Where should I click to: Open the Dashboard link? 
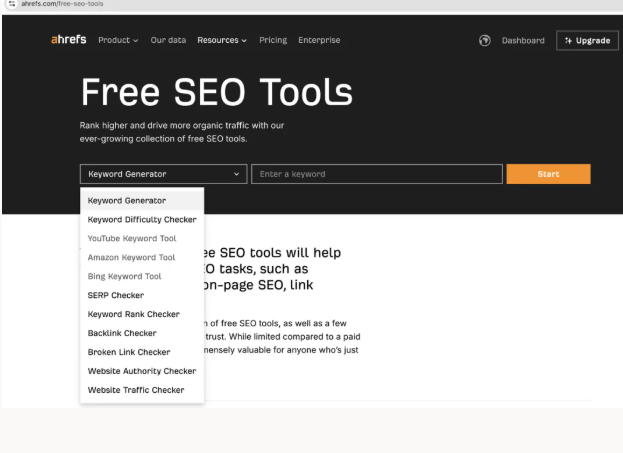click(x=523, y=41)
